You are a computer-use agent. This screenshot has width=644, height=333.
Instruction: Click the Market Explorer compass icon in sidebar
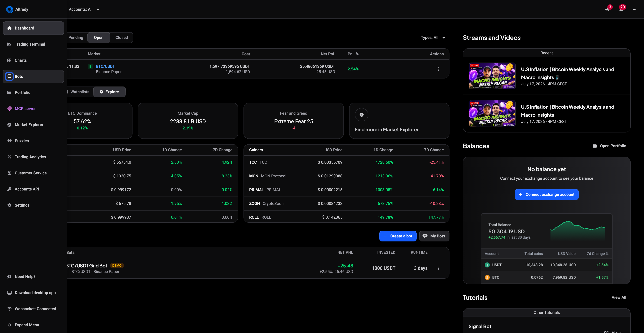coord(10,125)
